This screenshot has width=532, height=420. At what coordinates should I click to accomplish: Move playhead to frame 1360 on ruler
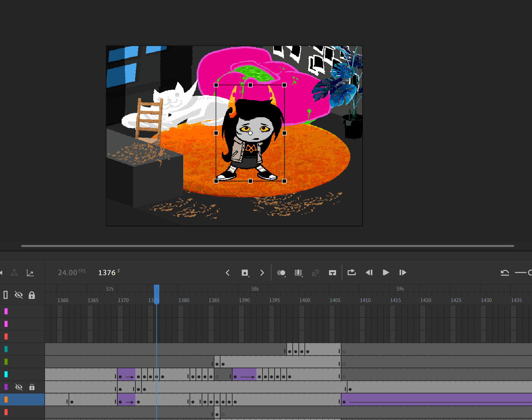pos(63,300)
